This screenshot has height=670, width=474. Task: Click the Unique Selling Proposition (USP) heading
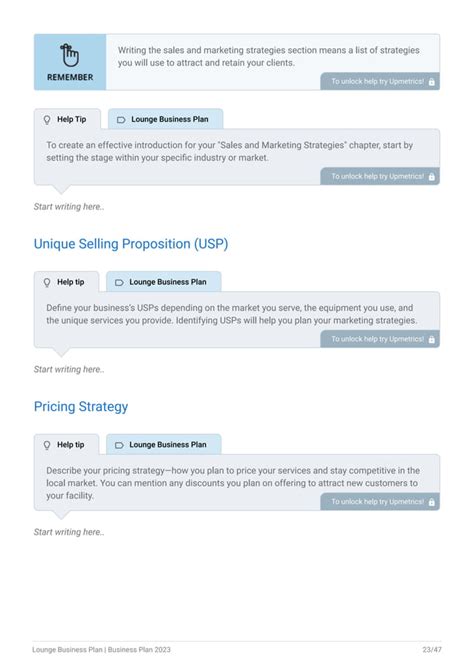[131, 244]
